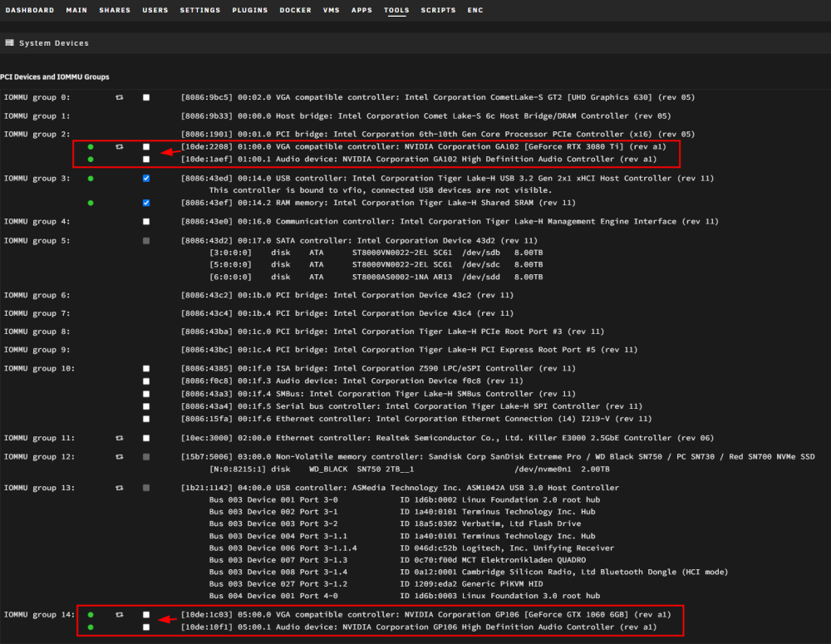Open the Apps page
The image size is (831, 644).
coord(361,10)
